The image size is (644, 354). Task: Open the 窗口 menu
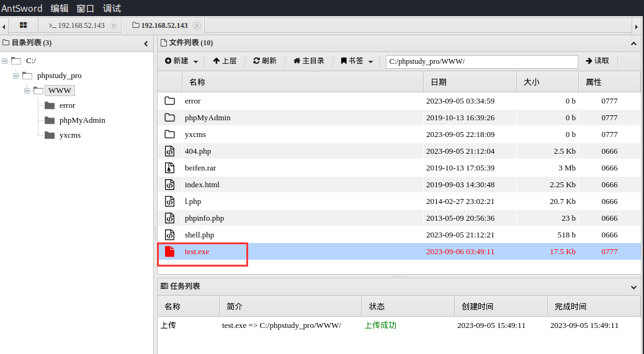[86, 8]
